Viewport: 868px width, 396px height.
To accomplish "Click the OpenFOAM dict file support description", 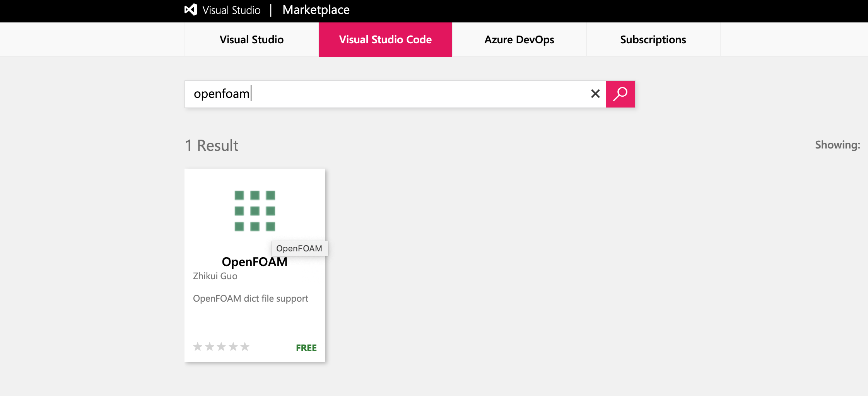I will click(251, 299).
